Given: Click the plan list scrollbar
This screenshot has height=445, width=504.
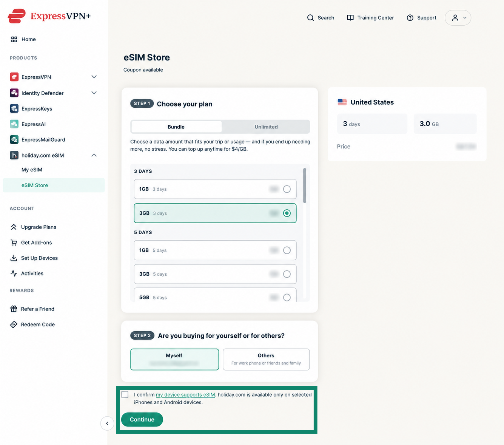Looking at the screenshot, I should [305, 185].
